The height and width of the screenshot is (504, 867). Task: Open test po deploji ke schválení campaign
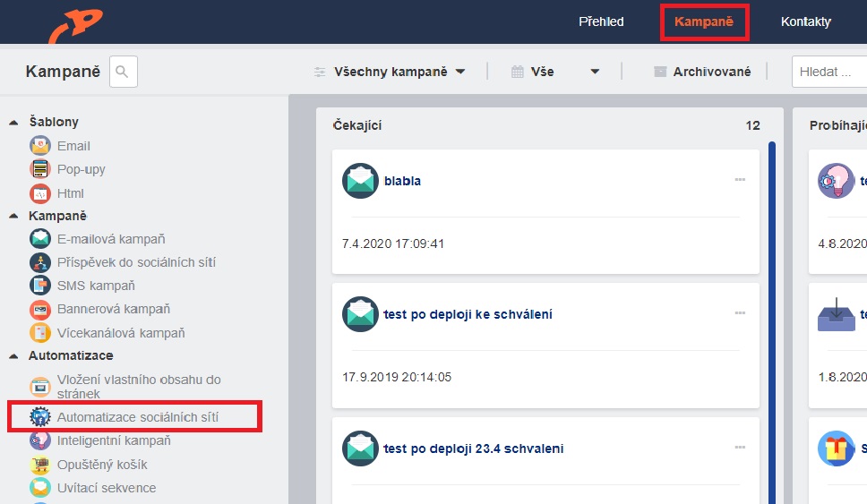[468, 314]
